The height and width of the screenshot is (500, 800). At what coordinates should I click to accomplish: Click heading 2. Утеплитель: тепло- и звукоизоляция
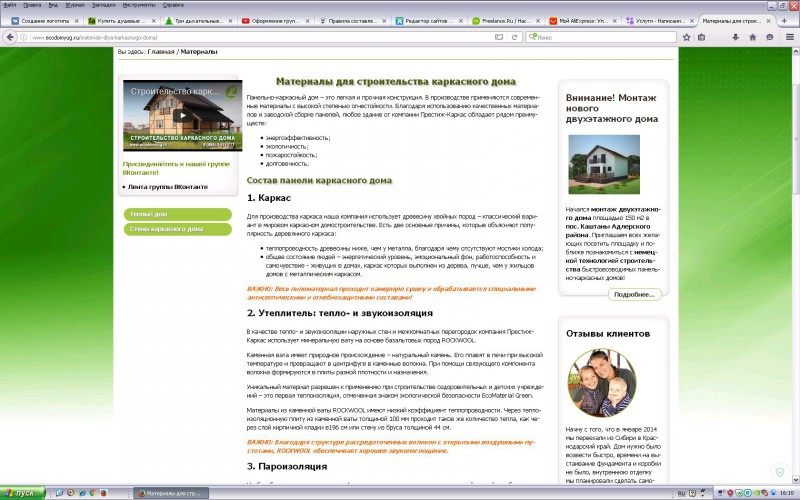click(x=340, y=313)
